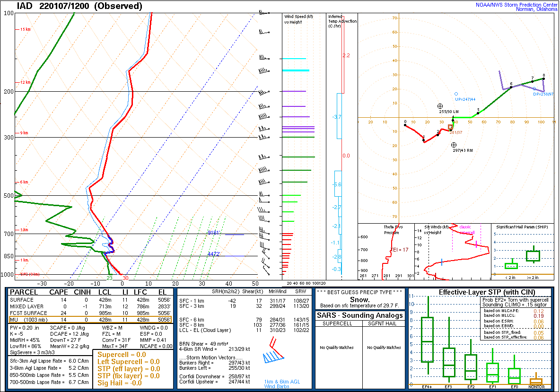Select the wind barb at the 200 mb level

tap(264, 93)
